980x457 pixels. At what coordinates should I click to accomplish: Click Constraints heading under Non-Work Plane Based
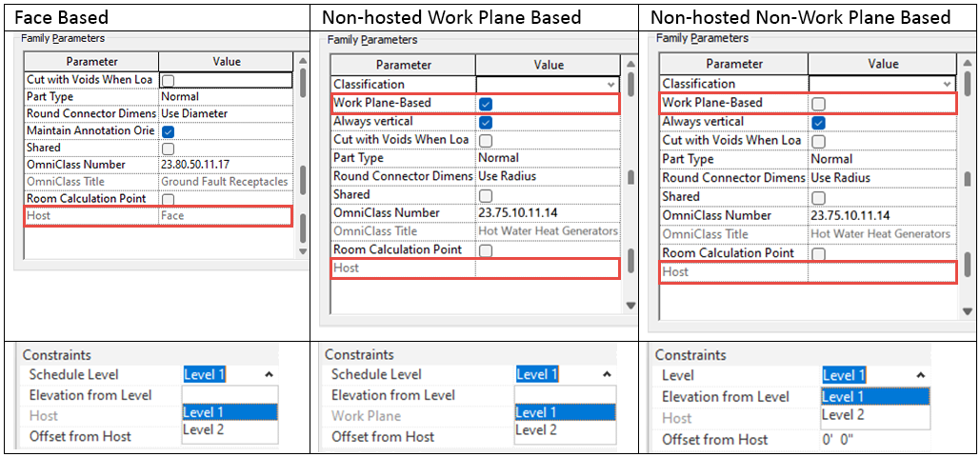click(x=690, y=355)
